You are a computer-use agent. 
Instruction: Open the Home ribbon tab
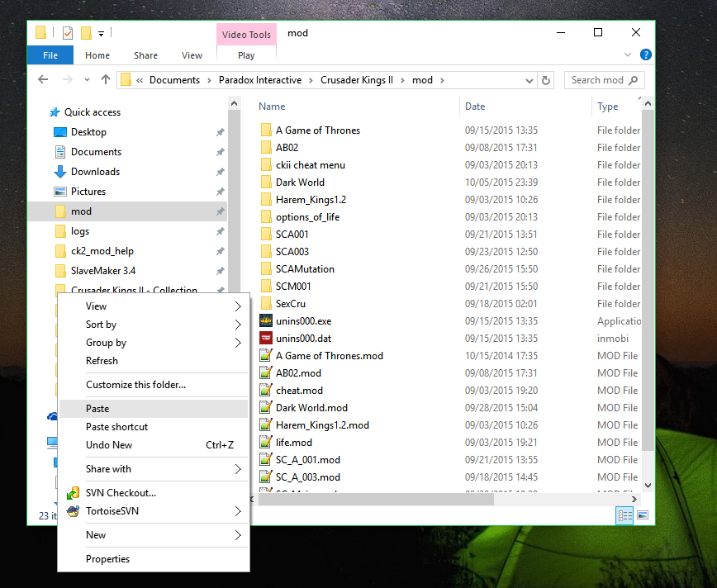click(97, 55)
